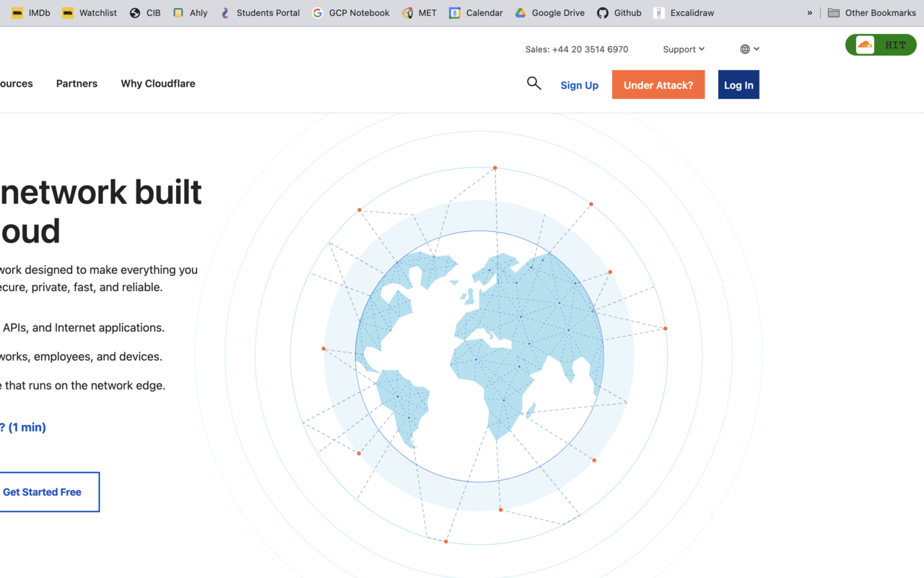The image size is (924, 578).
Task: Click the Sign Up link
Action: (580, 85)
